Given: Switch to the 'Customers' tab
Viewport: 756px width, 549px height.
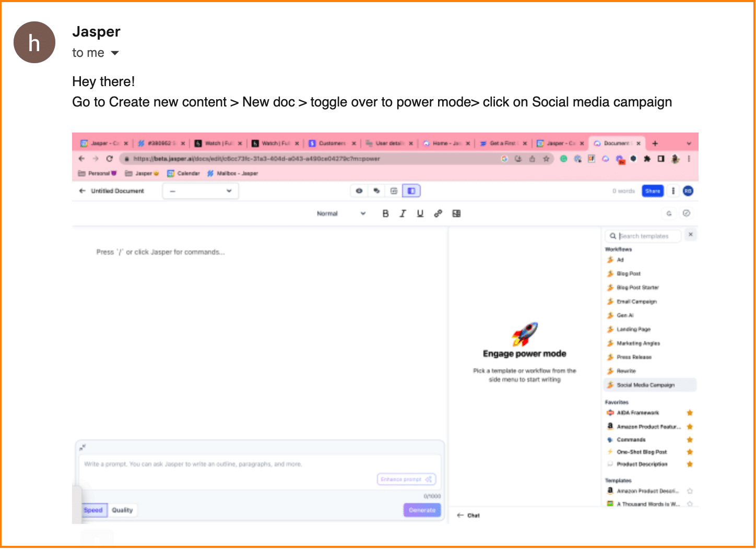Looking at the screenshot, I should point(332,143).
